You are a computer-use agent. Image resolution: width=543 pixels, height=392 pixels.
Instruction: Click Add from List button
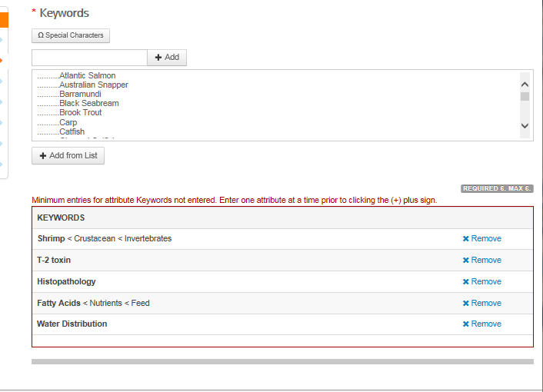tap(68, 156)
